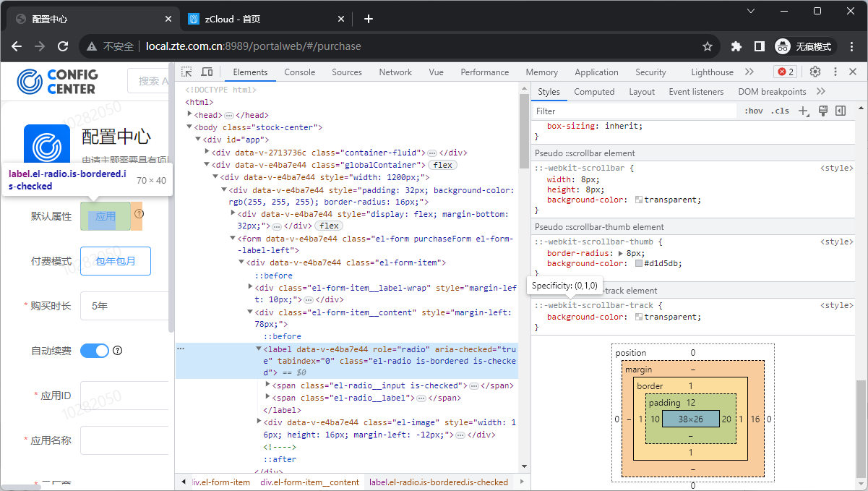
Task: Expand the head element node
Action: click(189, 114)
